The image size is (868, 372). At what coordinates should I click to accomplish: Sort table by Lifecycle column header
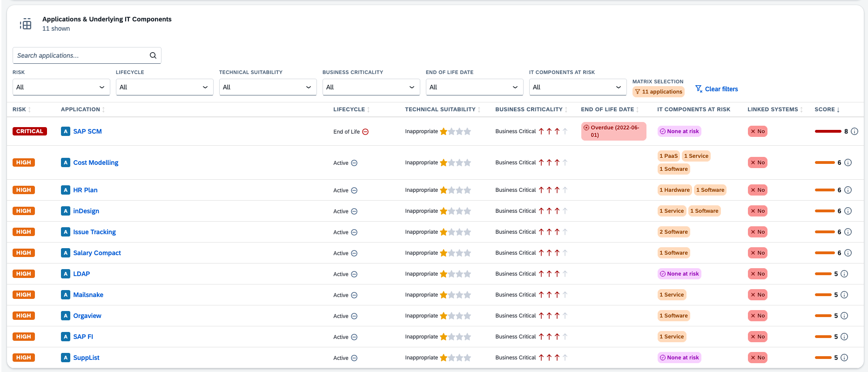coord(351,109)
